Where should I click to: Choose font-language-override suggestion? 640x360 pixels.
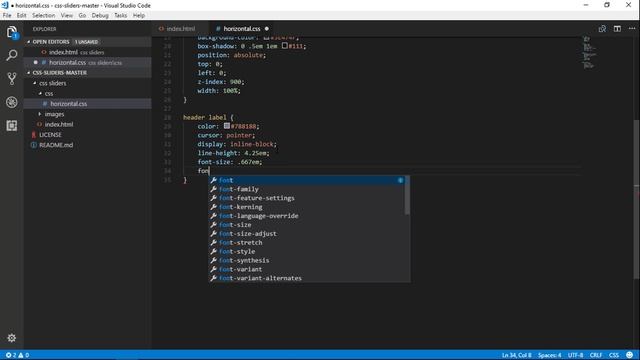307,216
